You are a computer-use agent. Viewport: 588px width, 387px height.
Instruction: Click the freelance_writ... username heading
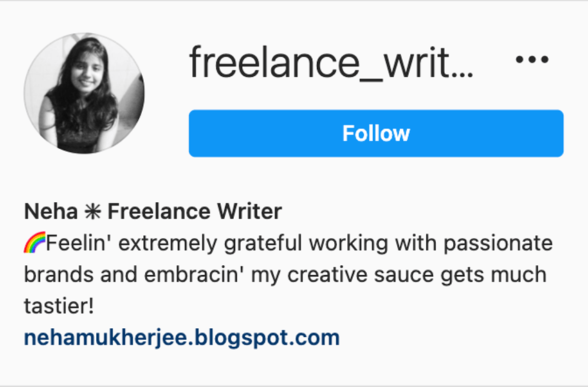tap(331, 63)
